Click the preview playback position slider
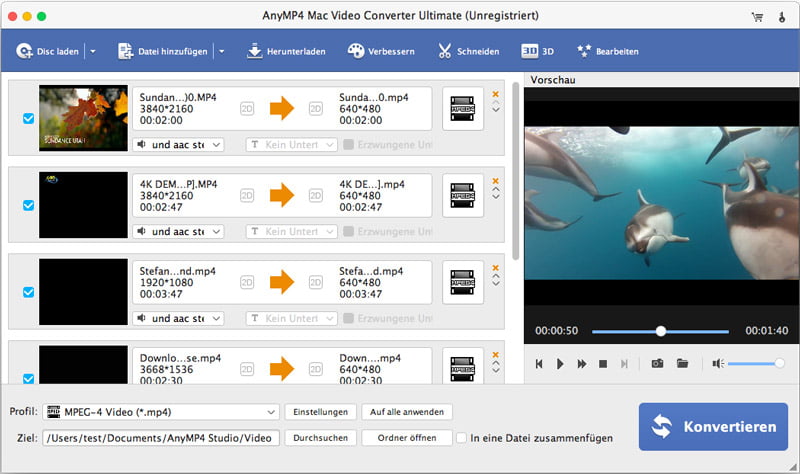Viewport: 800px width, 474px height. point(660,332)
